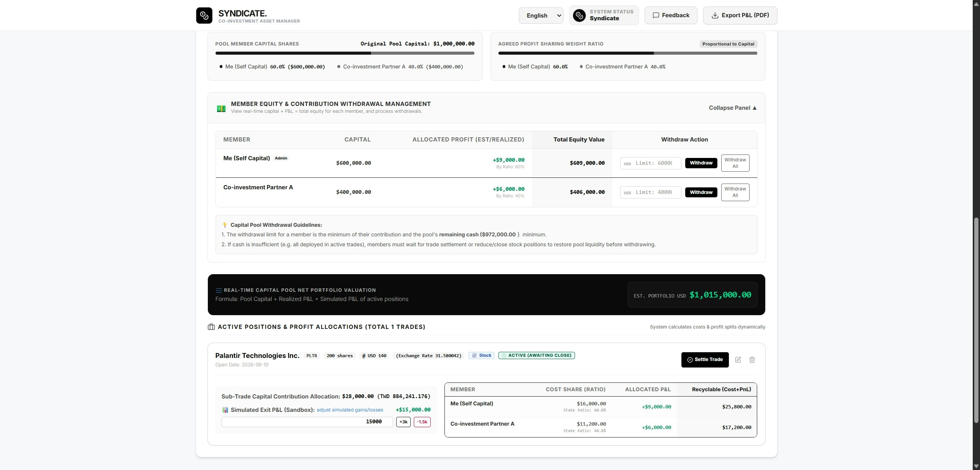Click the Proportional to Capital badge
The image size is (980, 470).
coord(728,44)
